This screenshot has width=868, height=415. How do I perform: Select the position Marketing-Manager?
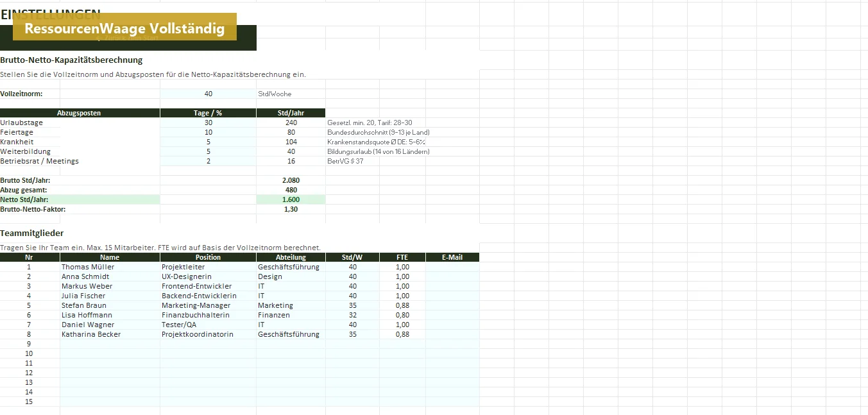pyautogui.click(x=208, y=305)
